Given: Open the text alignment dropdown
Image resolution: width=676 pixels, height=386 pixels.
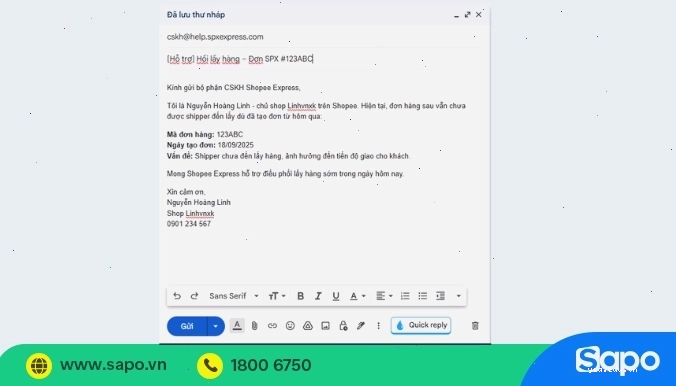Looking at the screenshot, I should point(384,296).
